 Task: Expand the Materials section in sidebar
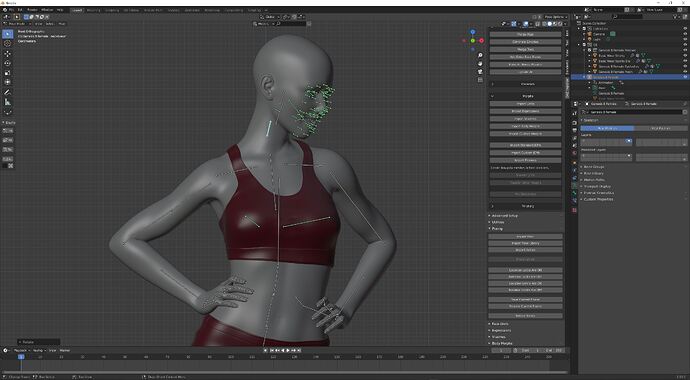[x=526, y=84]
